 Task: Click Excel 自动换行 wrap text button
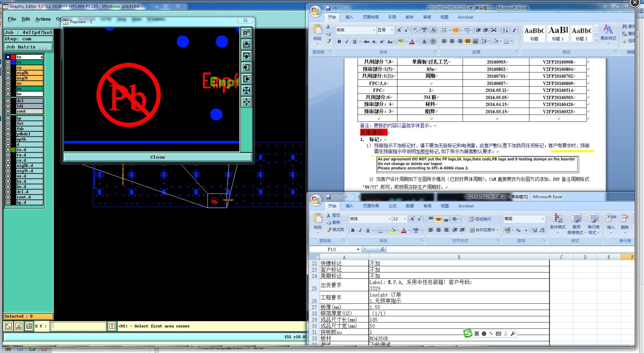click(x=480, y=219)
